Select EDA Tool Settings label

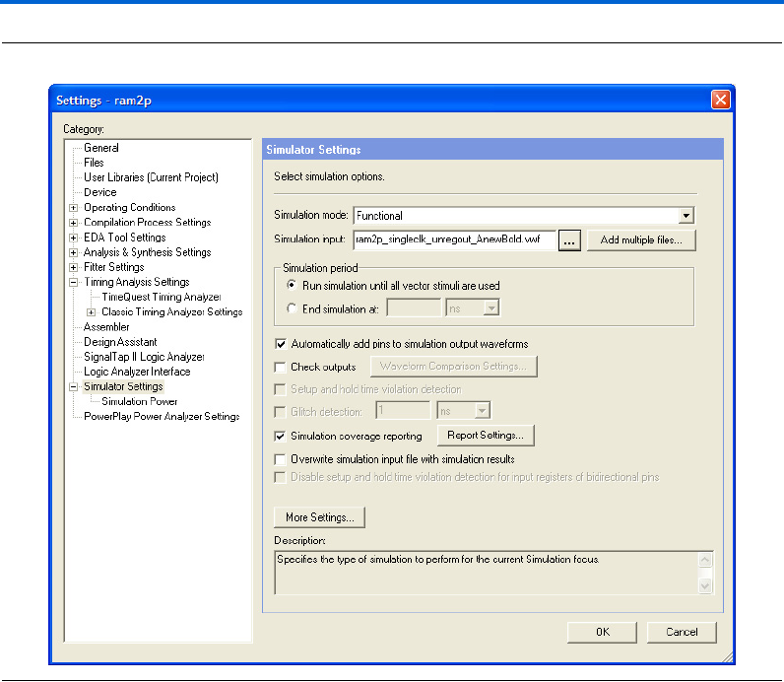(124, 238)
